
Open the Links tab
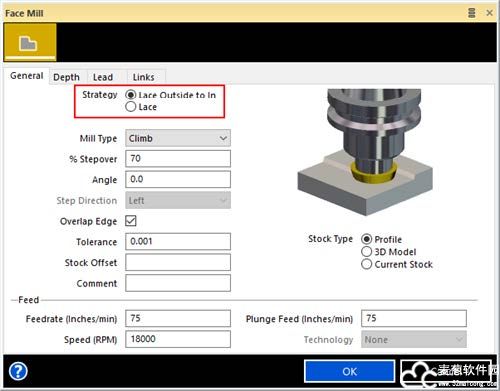coord(144,77)
